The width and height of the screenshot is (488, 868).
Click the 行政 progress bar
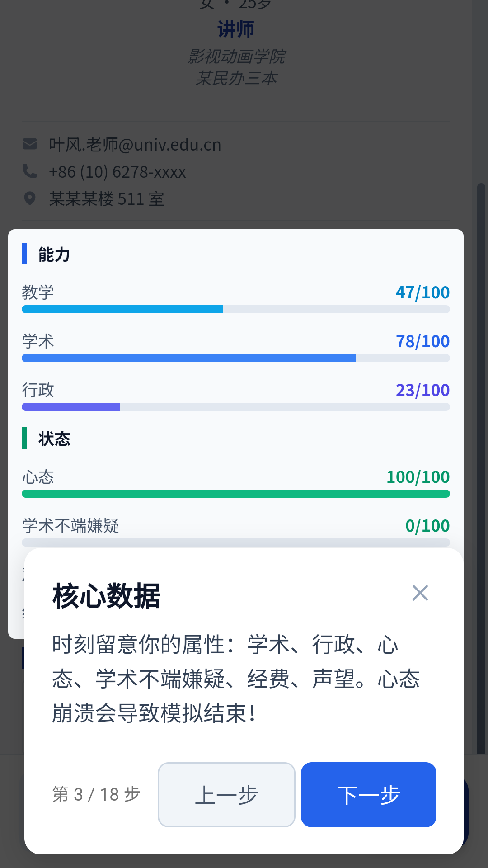pos(235,406)
